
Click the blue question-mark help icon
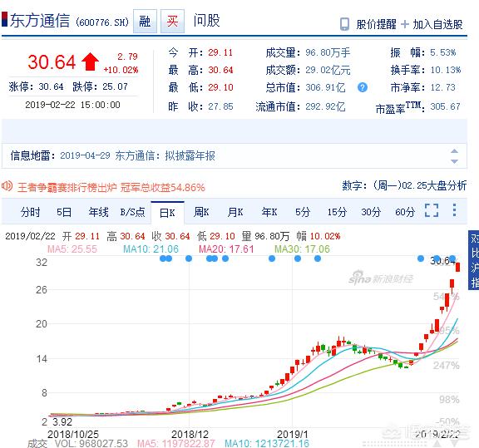click(x=363, y=87)
